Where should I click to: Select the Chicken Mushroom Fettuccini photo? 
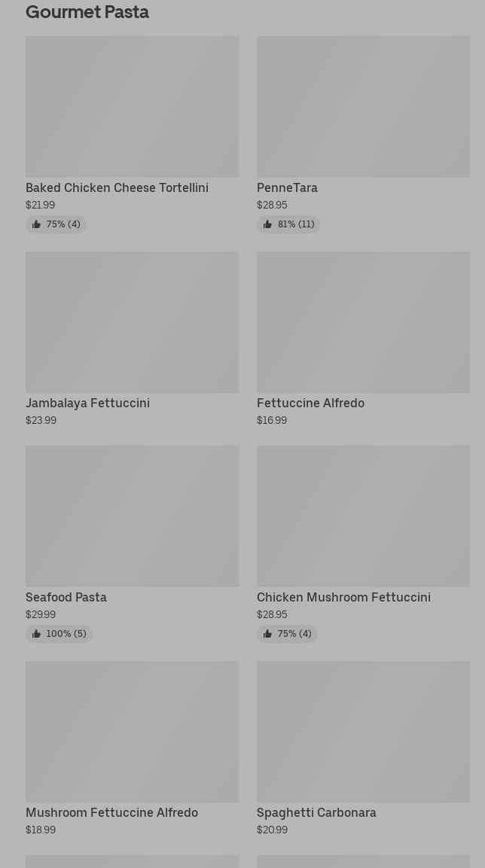[x=363, y=516]
